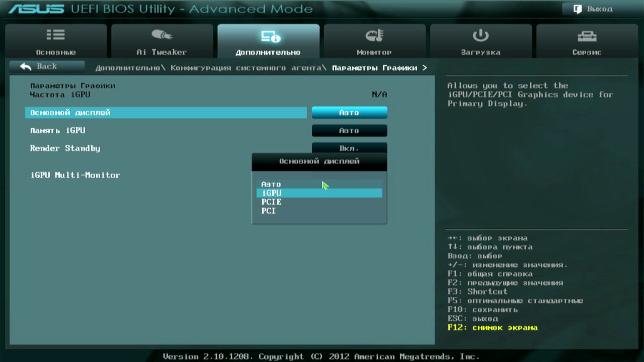This screenshot has width=644, height=362.
Task: Open the Основной дисплей Авто value button
Action: [x=349, y=113]
